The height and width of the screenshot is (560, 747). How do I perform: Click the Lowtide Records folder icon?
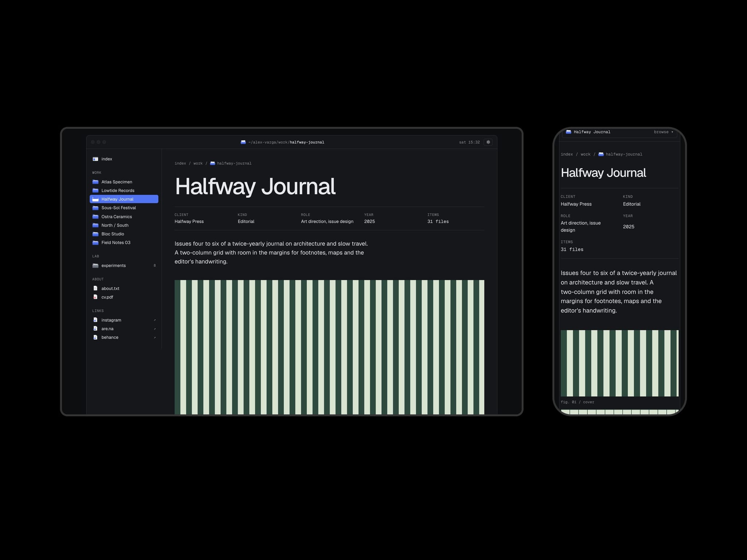tap(96, 190)
